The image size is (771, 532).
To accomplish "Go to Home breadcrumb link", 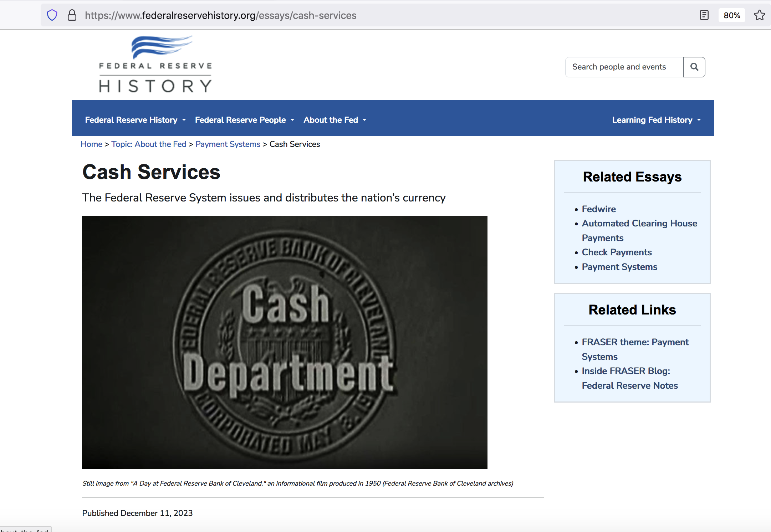I will pos(91,144).
